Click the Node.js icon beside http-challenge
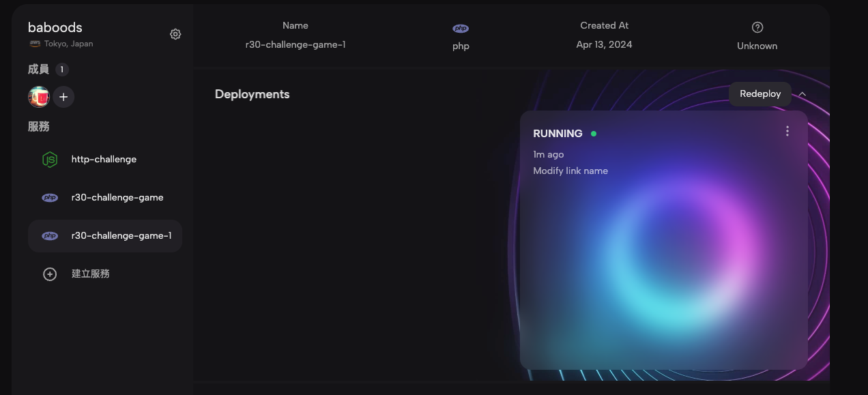The image size is (868, 395). coord(50,160)
